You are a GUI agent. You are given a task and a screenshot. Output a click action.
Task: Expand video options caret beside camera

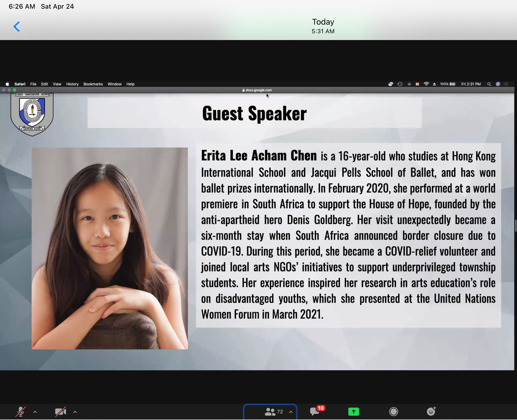click(x=75, y=412)
